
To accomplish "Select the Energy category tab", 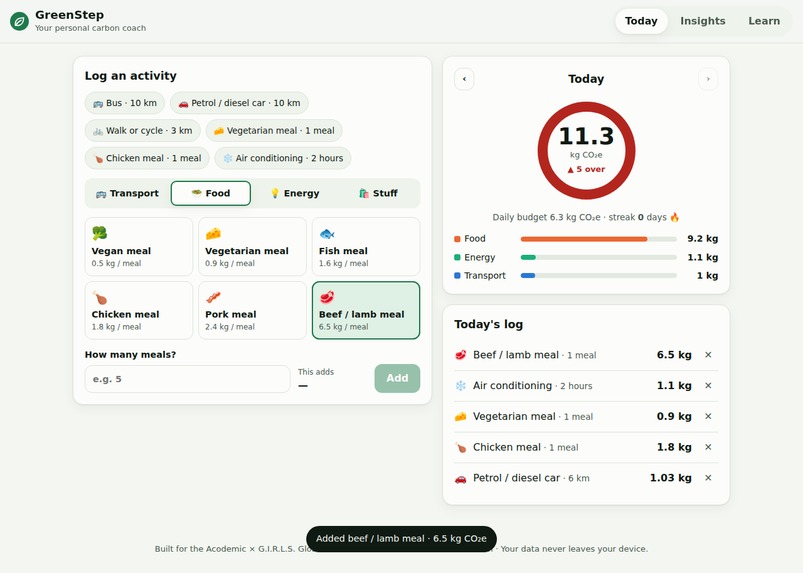I will [294, 193].
